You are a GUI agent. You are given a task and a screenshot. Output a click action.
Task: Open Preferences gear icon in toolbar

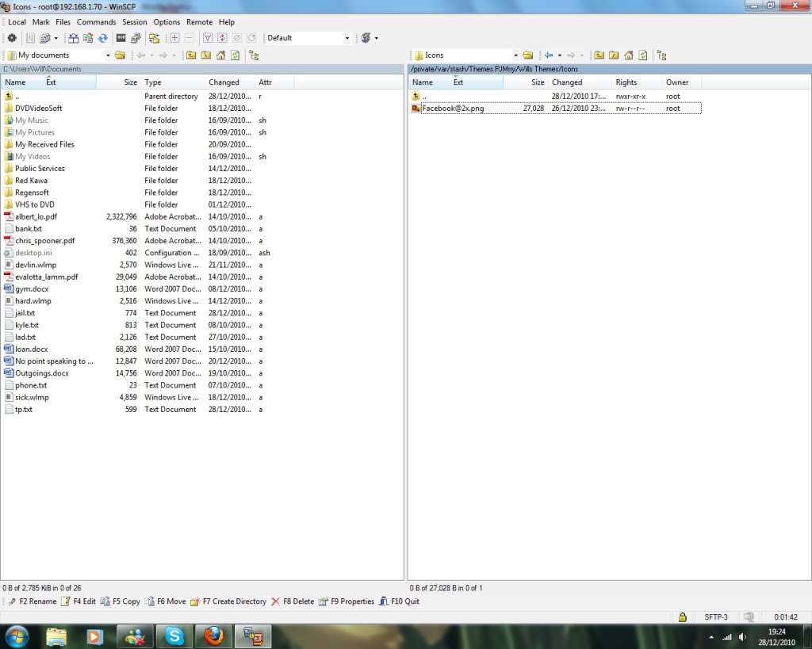coord(12,38)
